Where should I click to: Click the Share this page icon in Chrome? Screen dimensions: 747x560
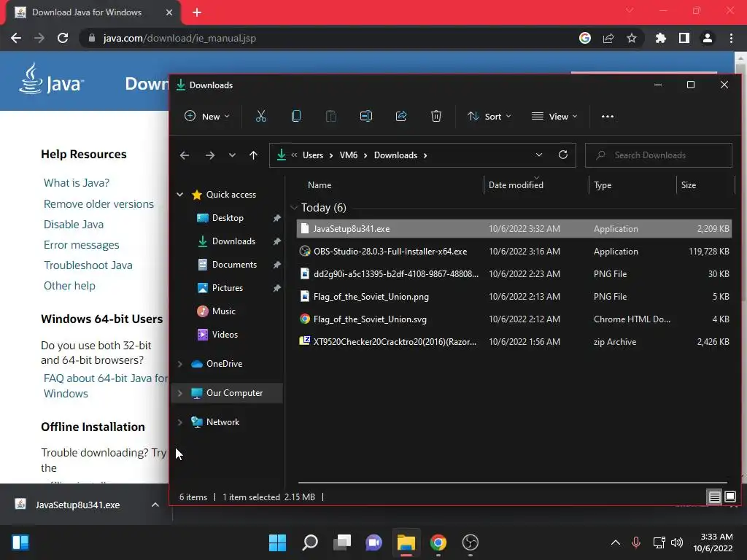point(608,38)
